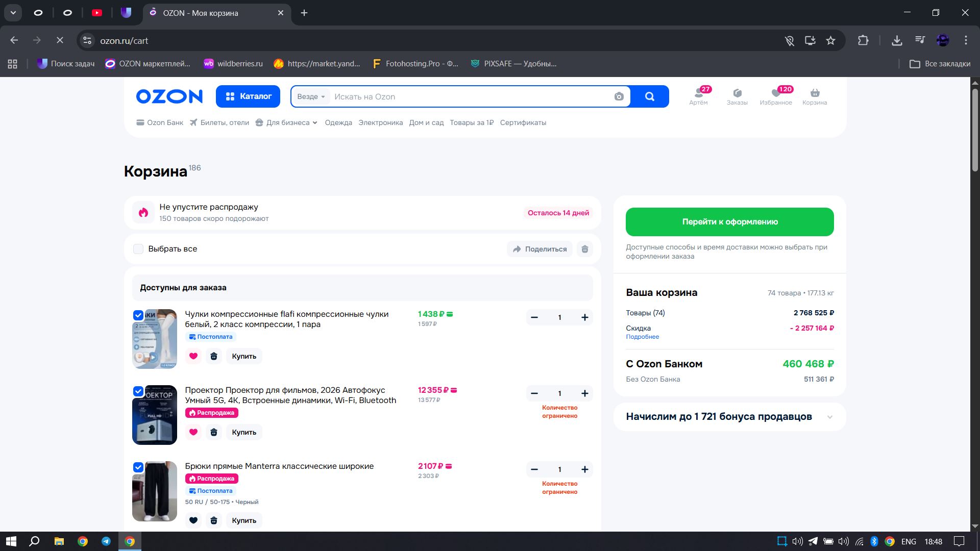Open the Подробнее discount details link
The width and height of the screenshot is (980, 551).
click(x=642, y=337)
